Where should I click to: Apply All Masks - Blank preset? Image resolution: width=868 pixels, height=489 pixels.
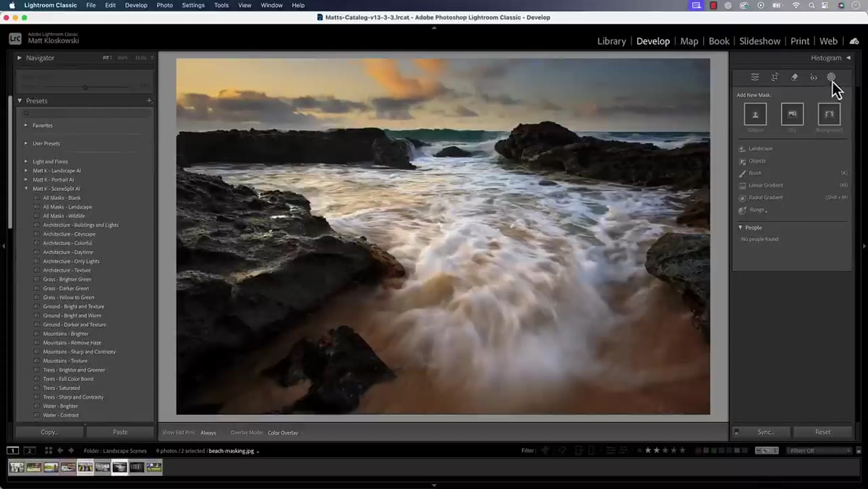(x=61, y=197)
